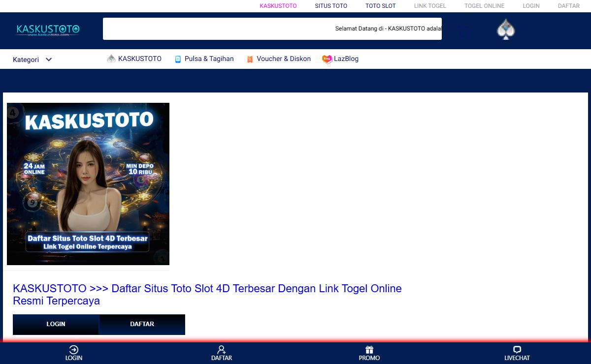Click the bottom bar Login arrow icon

(74, 350)
